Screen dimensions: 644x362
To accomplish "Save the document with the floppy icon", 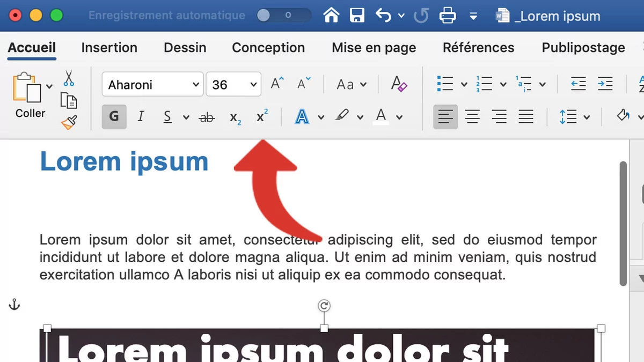I will [357, 15].
